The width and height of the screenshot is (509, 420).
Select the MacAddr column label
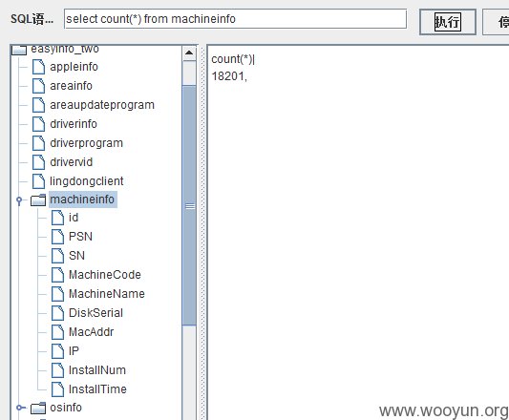point(92,332)
